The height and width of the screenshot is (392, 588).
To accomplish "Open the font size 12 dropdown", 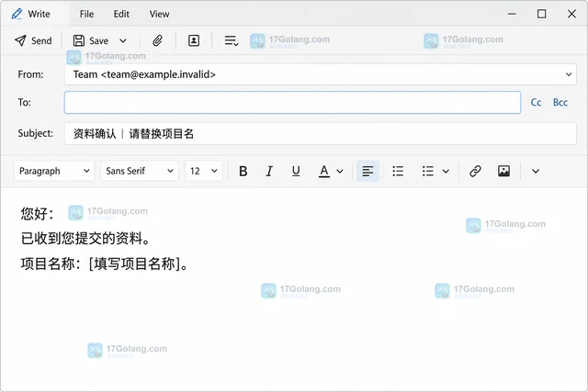I will (203, 171).
